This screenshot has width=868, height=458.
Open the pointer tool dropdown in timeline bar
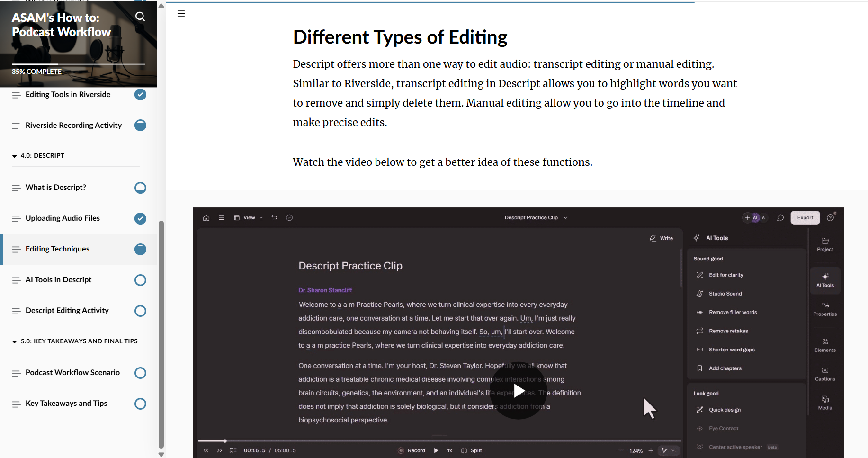tap(668, 450)
